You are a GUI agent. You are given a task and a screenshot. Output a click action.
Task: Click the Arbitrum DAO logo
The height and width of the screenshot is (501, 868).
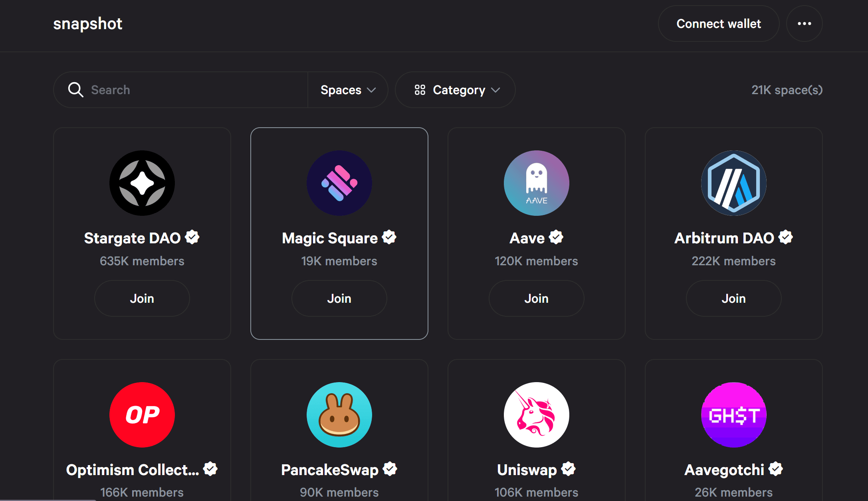(x=733, y=183)
